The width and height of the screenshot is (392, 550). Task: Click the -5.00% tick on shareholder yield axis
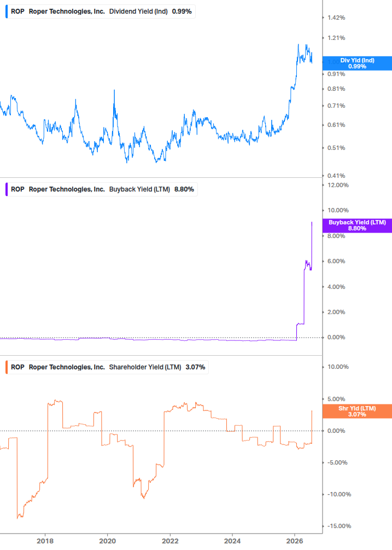(337, 462)
